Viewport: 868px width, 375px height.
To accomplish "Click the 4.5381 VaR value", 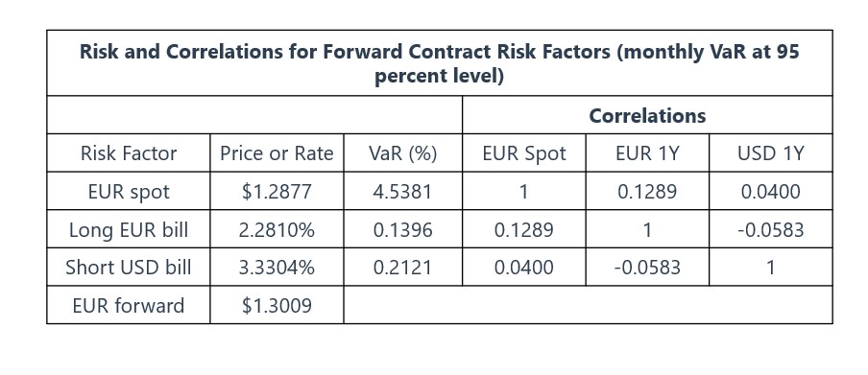I will coord(403,192).
